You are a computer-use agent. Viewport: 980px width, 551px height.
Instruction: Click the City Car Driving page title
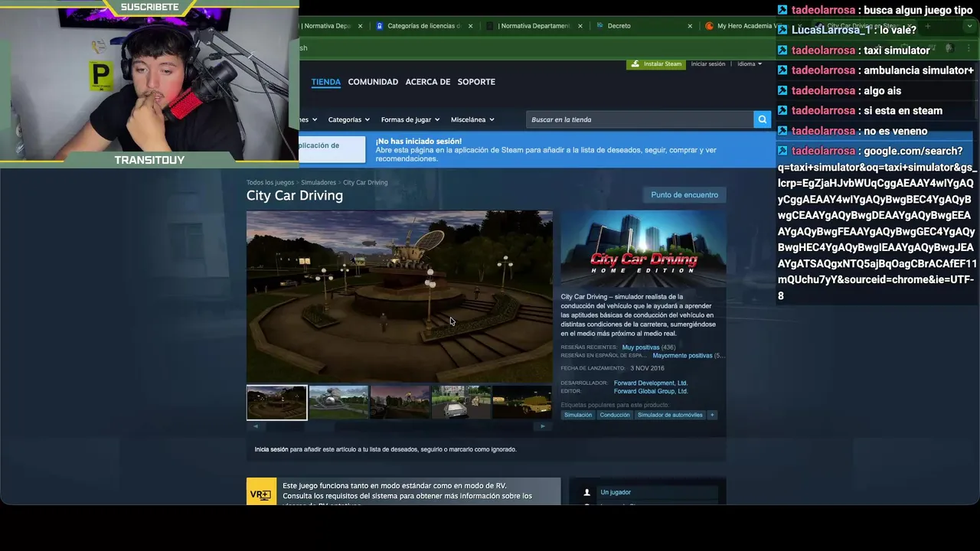pos(295,196)
